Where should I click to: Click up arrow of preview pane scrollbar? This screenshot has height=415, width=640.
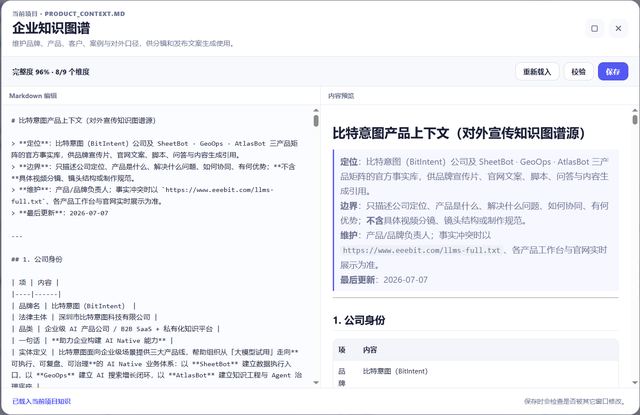click(x=635, y=110)
